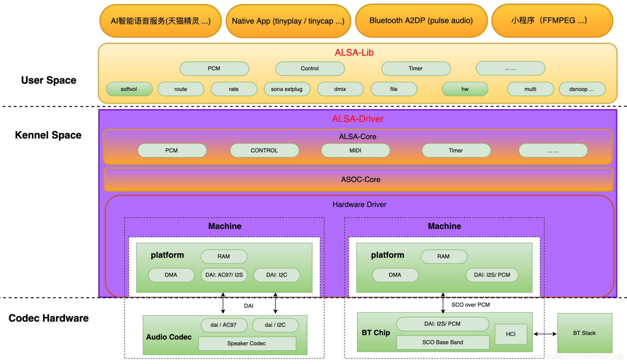Click the ALSA-Driver title text
627x364 pixels.
[x=358, y=119]
